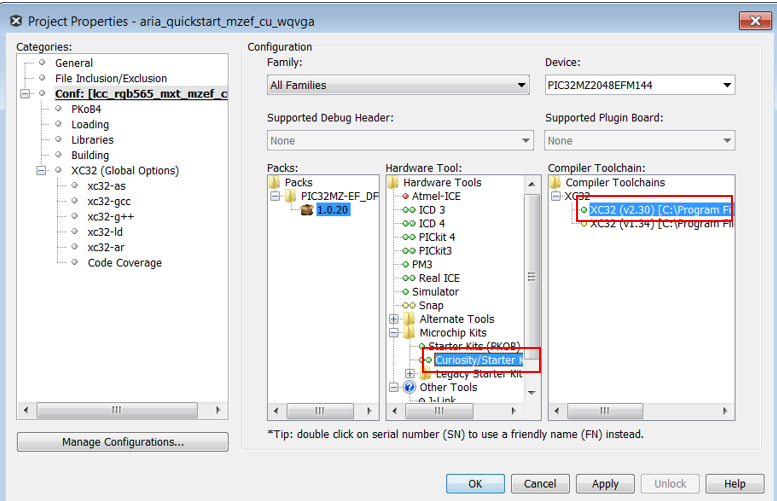Select the Building category

tap(90, 155)
